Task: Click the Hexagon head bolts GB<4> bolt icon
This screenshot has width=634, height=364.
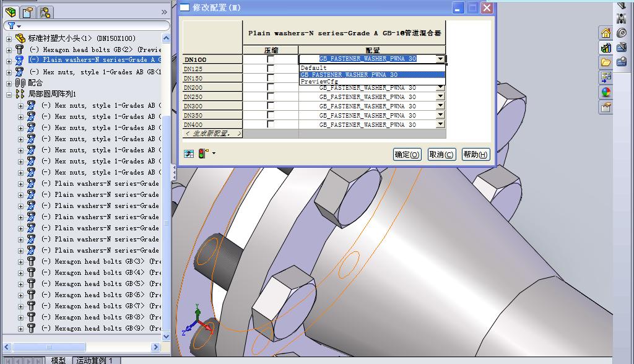Action: pos(31,272)
